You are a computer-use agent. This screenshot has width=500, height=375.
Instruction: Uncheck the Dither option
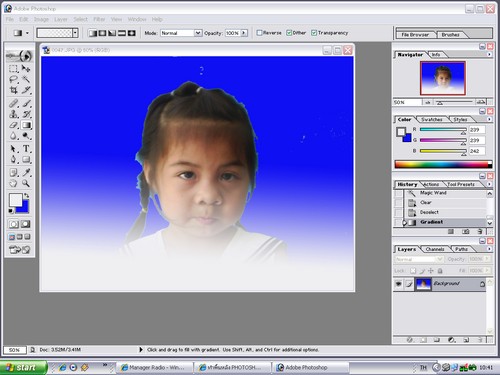coord(289,33)
